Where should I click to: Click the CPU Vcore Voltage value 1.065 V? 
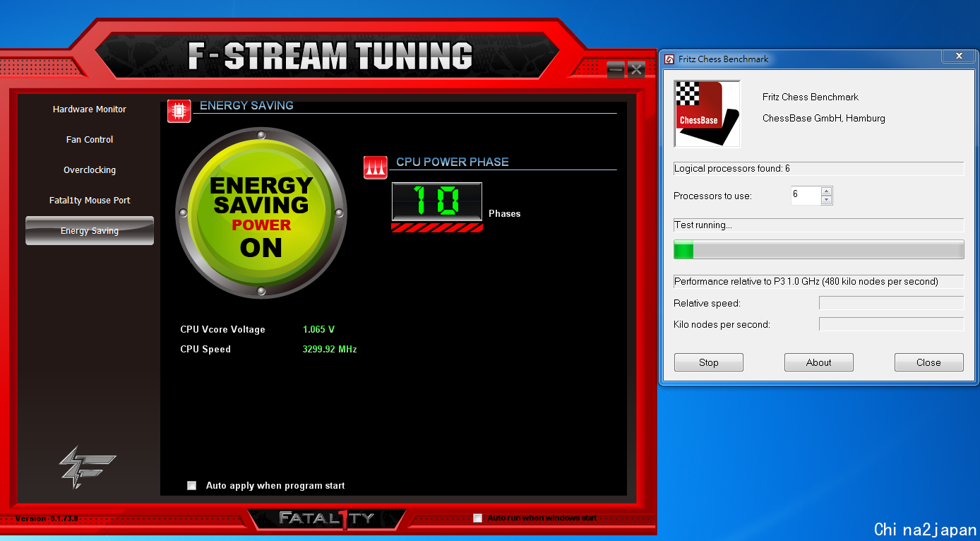pos(318,330)
